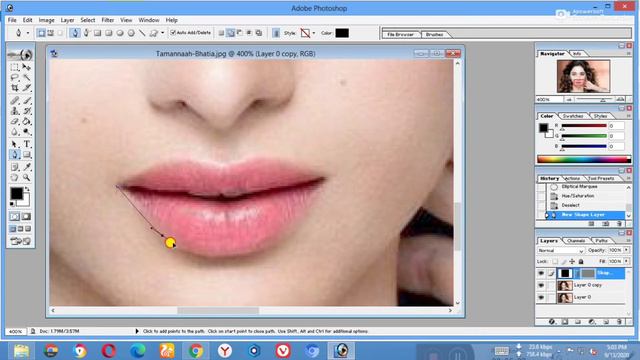
Task: Open the layer Opacity dropdown arrow
Action: 627,250
